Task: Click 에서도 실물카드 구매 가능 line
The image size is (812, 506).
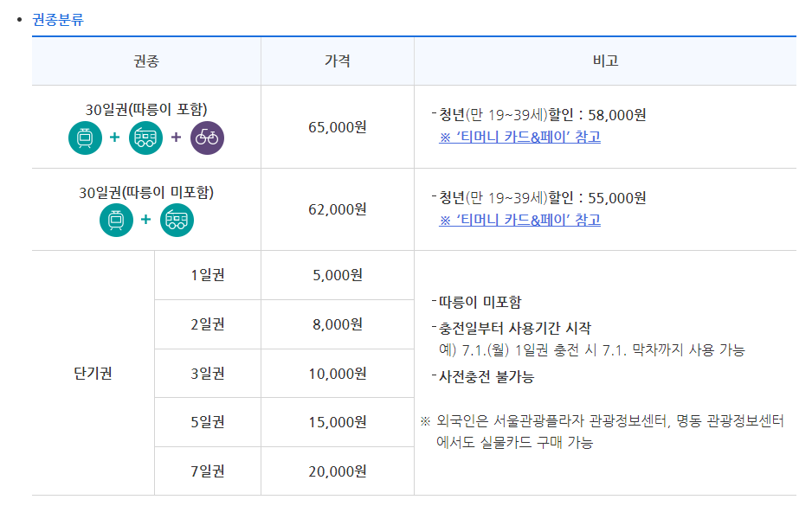Action: click(515, 442)
